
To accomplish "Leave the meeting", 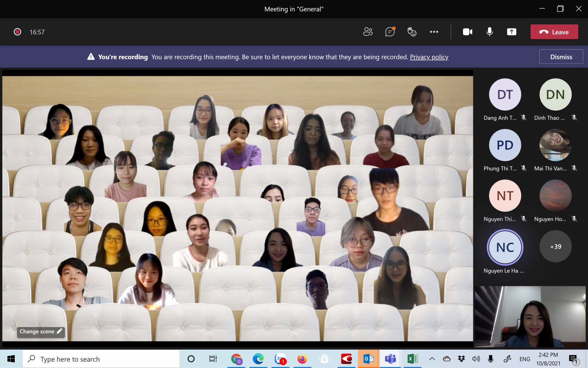I will point(554,32).
